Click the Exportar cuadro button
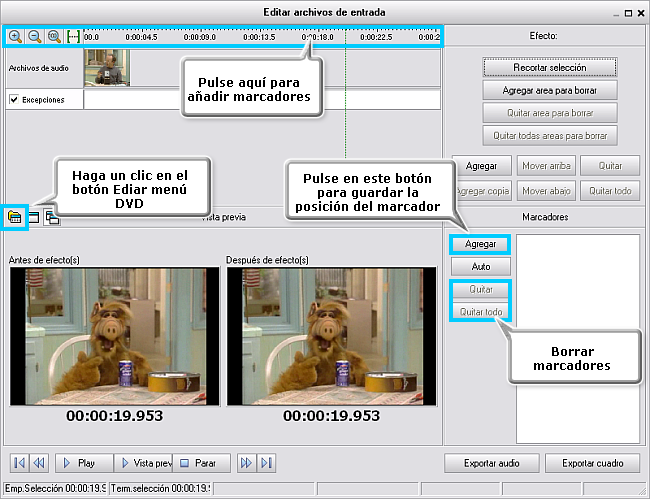Viewport: 650px width, 499px height. 592,463
